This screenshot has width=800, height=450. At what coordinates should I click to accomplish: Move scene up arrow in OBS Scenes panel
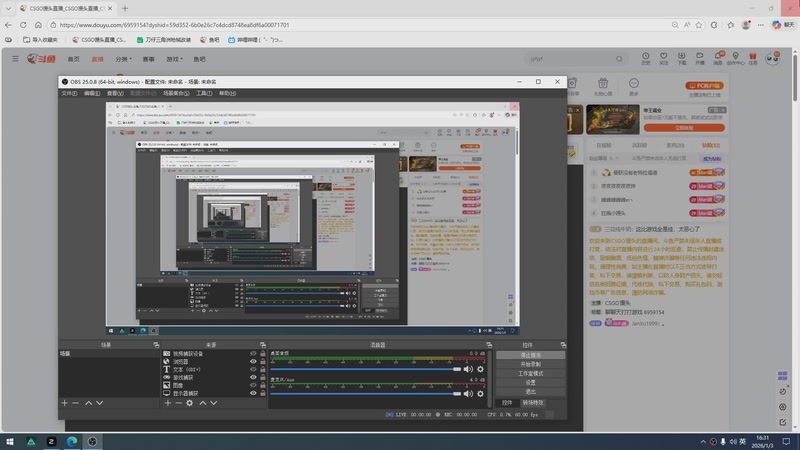point(88,403)
